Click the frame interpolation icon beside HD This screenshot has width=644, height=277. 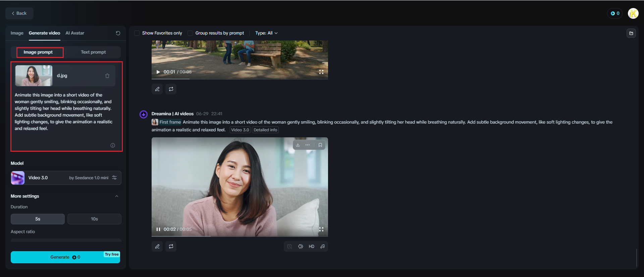301,247
